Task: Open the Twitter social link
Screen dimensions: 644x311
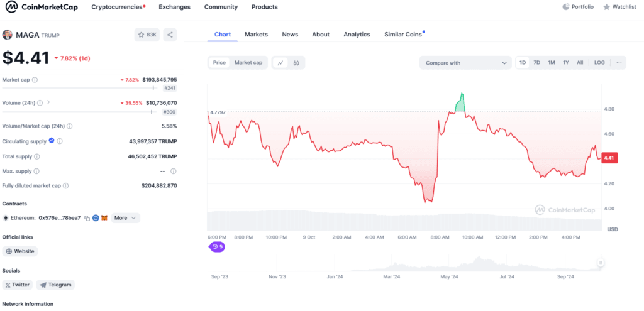Action: pyautogui.click(x=18, y=285)
